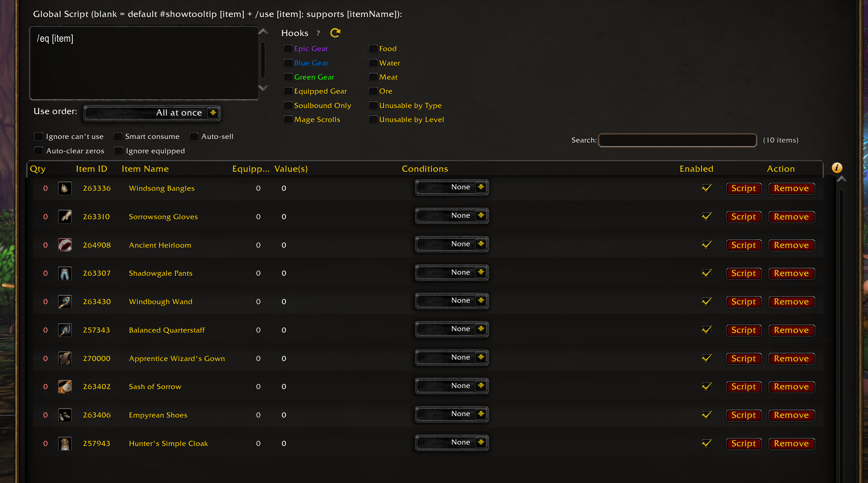Enable the Epic Gear hook

coord(288,49)
